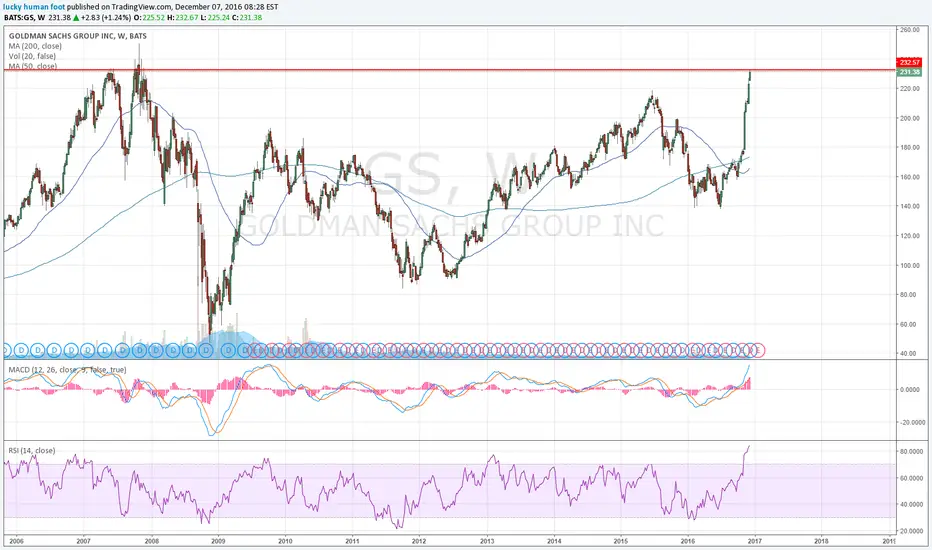Click the 120.00 price axis label
The height and width of the screenshot is (550, 932).
tap(909, 236)
